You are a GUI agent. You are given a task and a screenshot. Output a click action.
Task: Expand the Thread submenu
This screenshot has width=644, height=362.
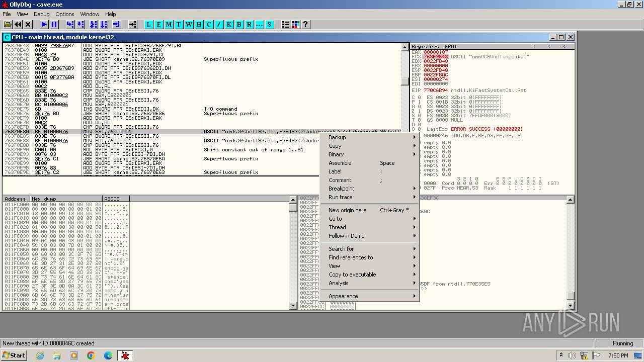point(370,227)
